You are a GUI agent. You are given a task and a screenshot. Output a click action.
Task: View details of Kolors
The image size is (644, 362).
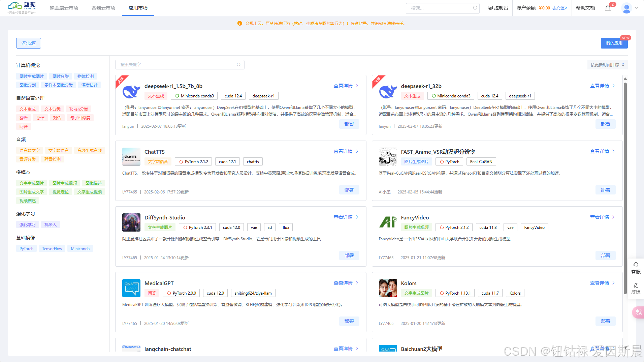(x=603, y=283)
